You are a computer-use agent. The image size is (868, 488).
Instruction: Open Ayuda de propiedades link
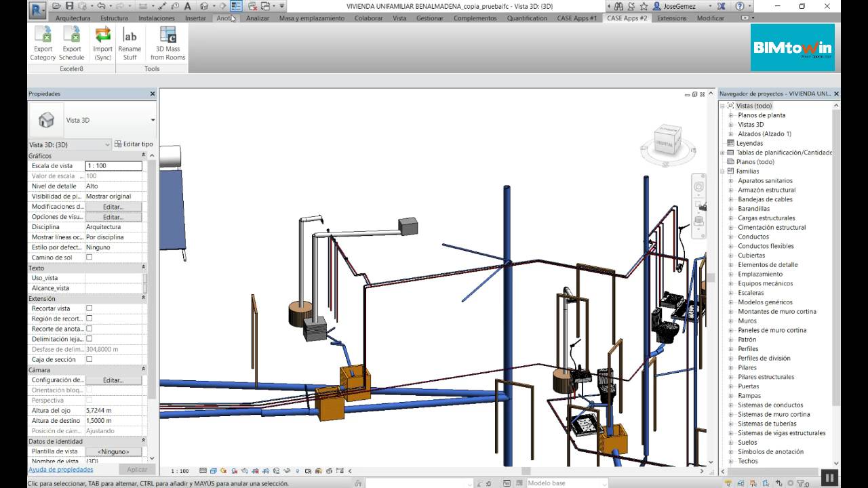pos(60,469)
